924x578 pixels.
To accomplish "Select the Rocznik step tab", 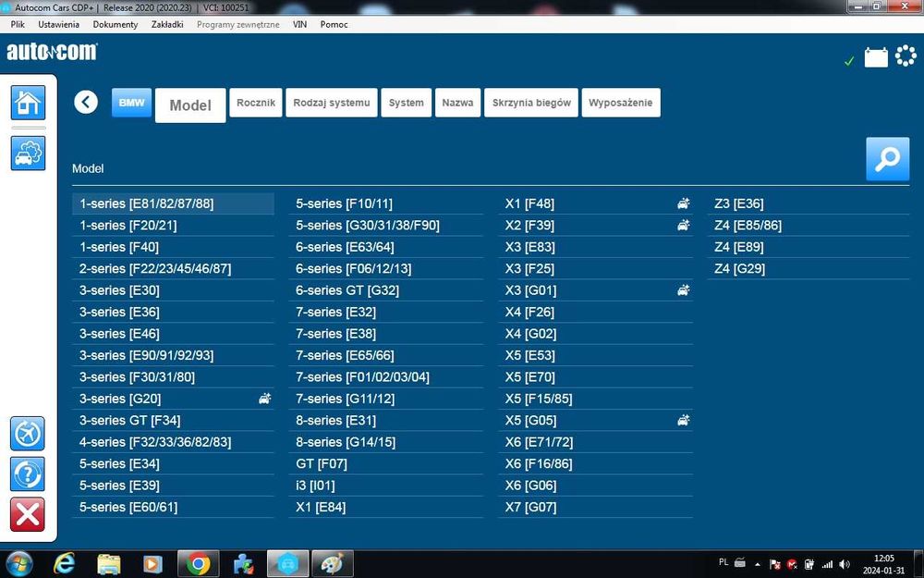I will point(256,103).
